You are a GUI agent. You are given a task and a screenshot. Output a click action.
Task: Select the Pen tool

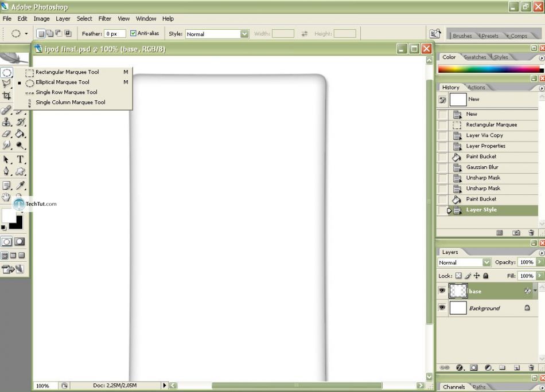(x=6, y=171)
